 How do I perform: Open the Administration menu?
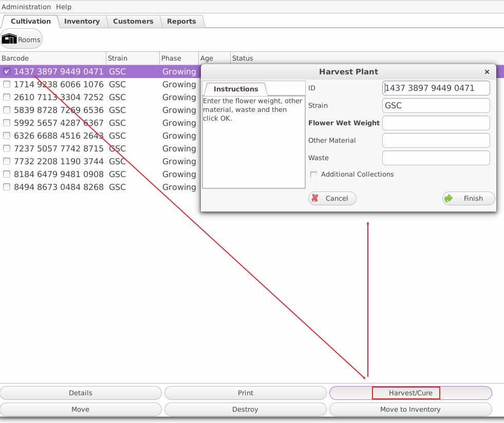coord(26,7)
